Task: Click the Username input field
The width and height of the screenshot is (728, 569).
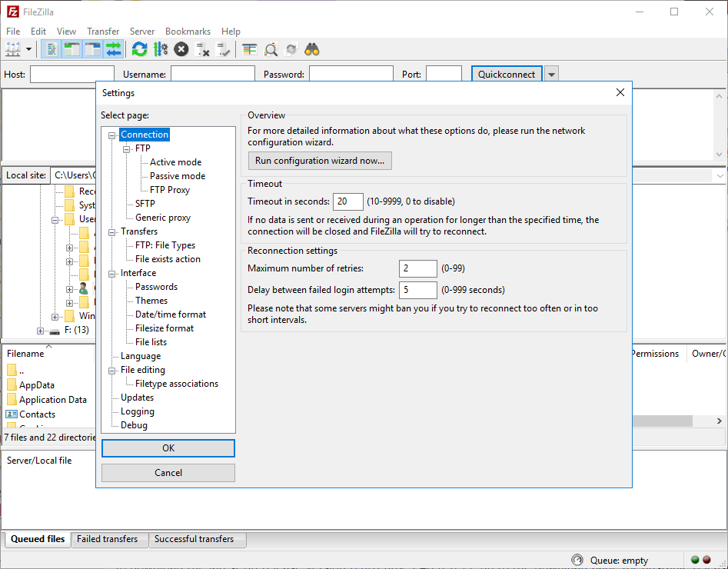Action: pyautogui.click(x=213, y=75)
